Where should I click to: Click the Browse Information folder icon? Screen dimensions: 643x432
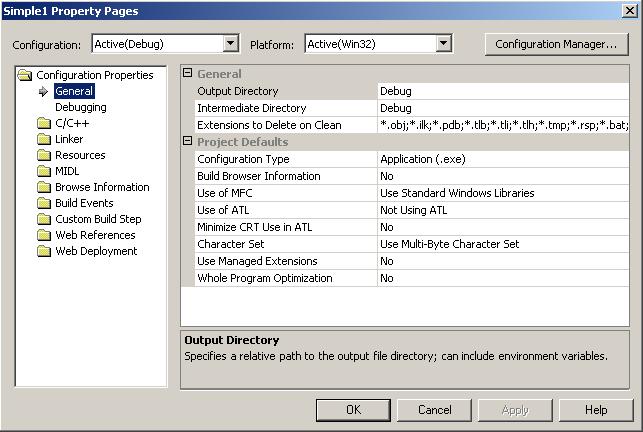tap(44, 187)
